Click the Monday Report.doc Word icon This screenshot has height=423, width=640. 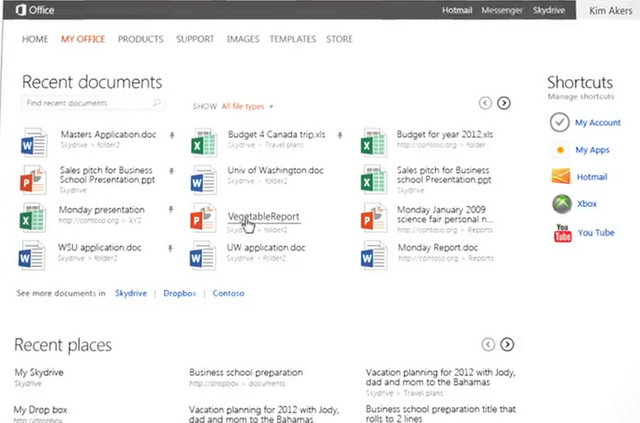(x=374, y=255)
